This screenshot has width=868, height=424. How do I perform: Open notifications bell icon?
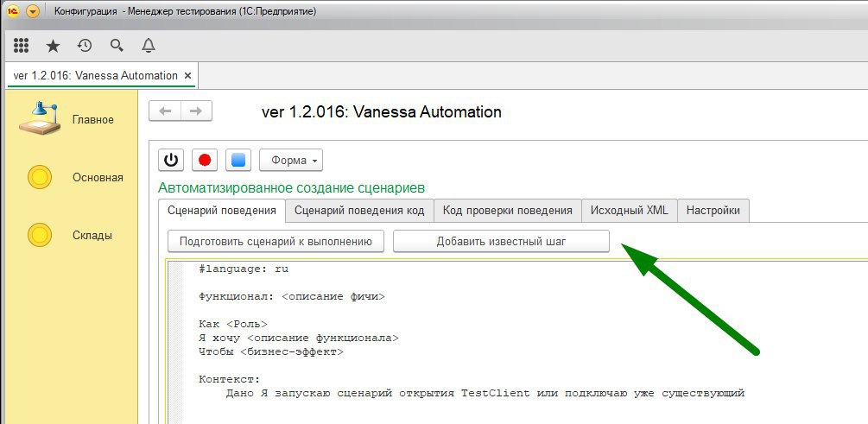149,46
